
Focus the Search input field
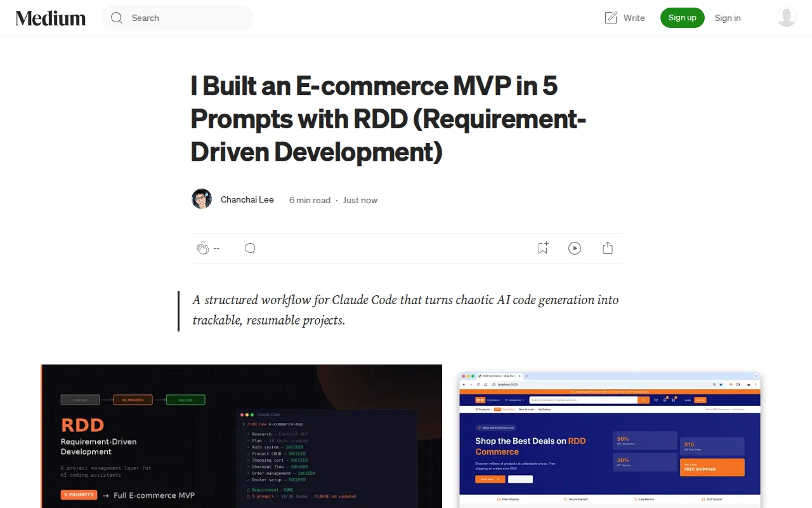click(x=178, y=18)
